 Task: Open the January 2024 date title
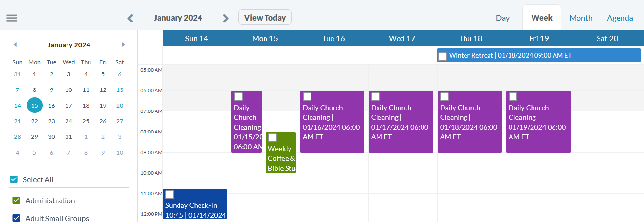tap(178, 18)
